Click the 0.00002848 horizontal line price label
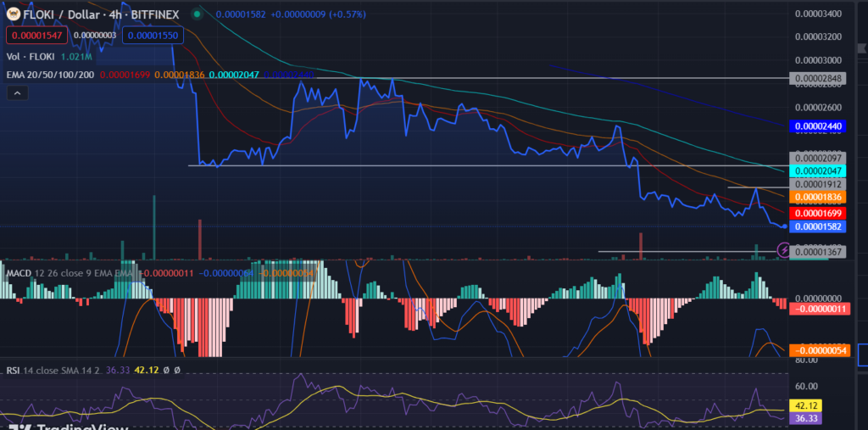This screenshot has height=430, width=868. pyautogui.click(x=818, y=79)
